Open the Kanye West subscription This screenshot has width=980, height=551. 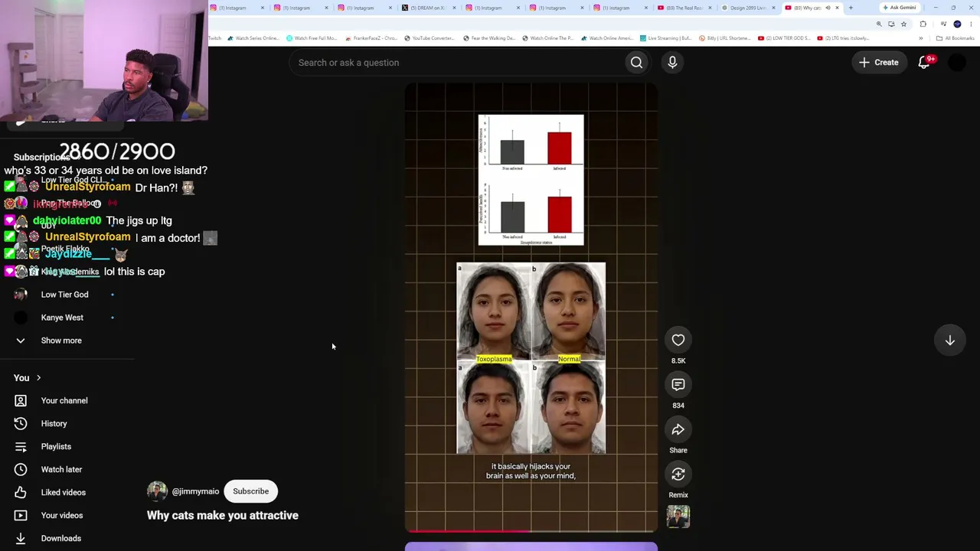click(x=62, y=318)
